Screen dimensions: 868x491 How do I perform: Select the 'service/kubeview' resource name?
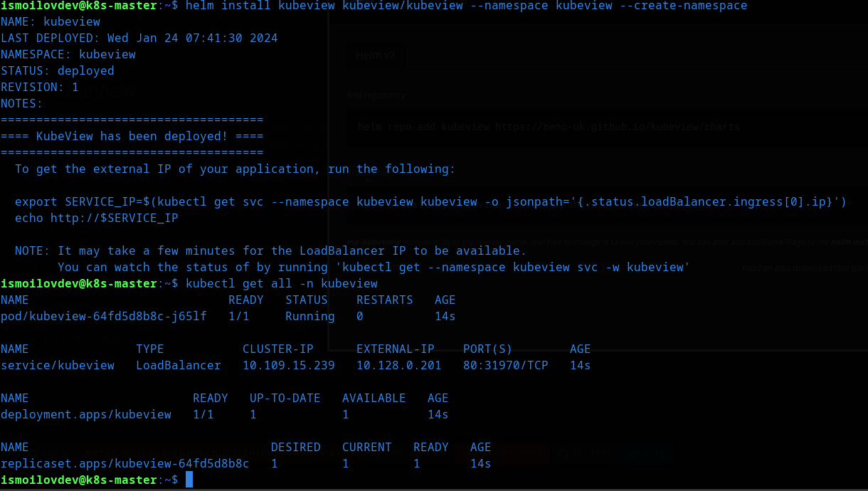(x=58, y=366)
